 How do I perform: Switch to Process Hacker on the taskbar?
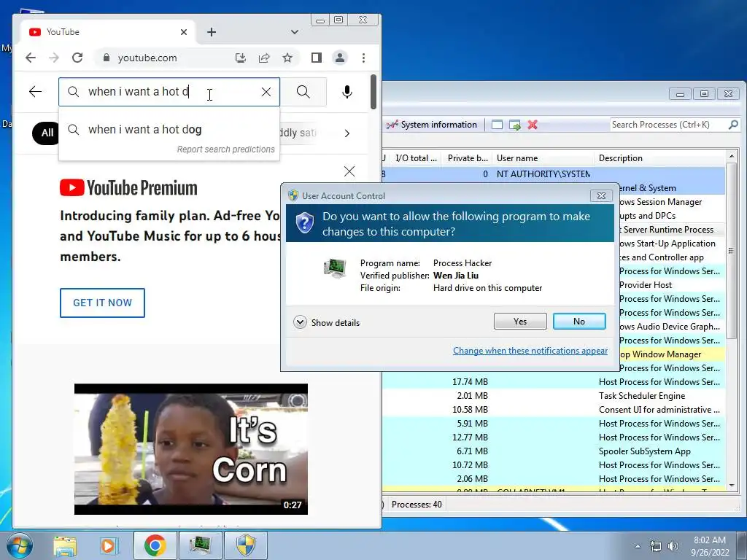pyautogui.click(x=200, y=545)
